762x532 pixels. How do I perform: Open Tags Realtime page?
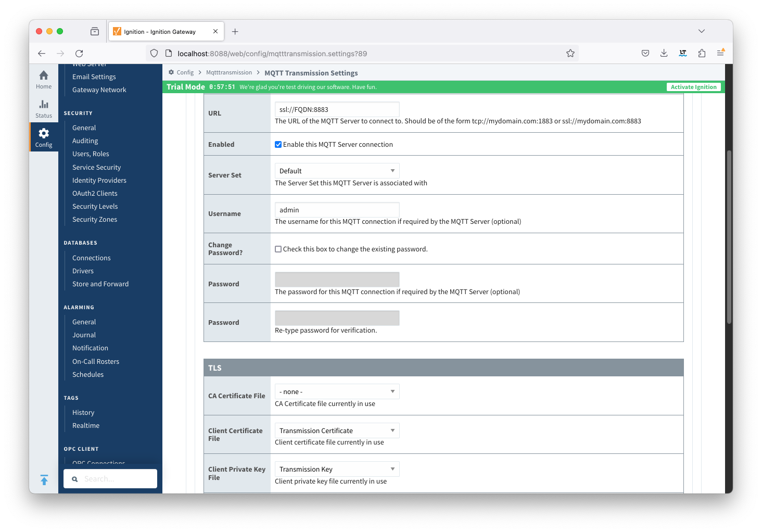(86, 425)
